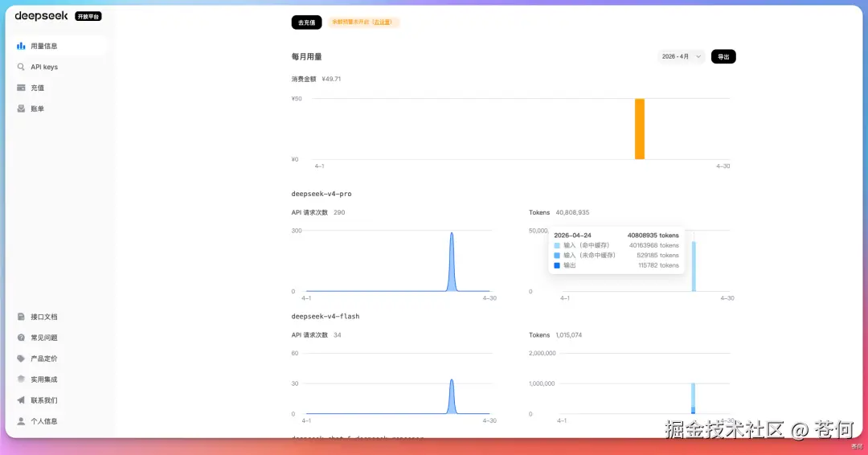The image size is (868, 455).
Task: Click the Tokens 1,015,074 total
Action: click(555, 335)
